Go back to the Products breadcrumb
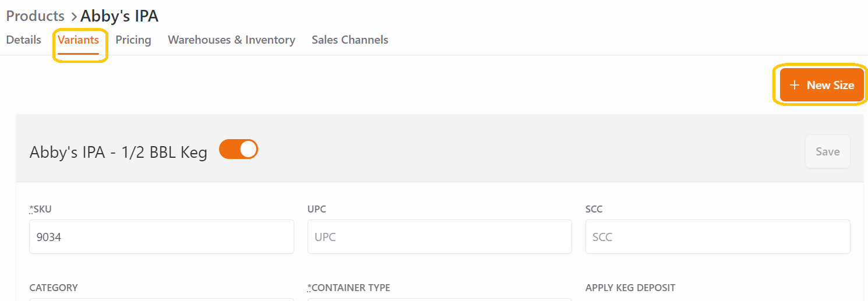 coord(36,16)
